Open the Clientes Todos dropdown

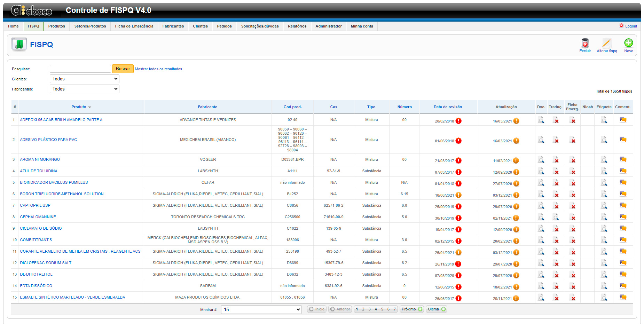[x=85, y=79]
